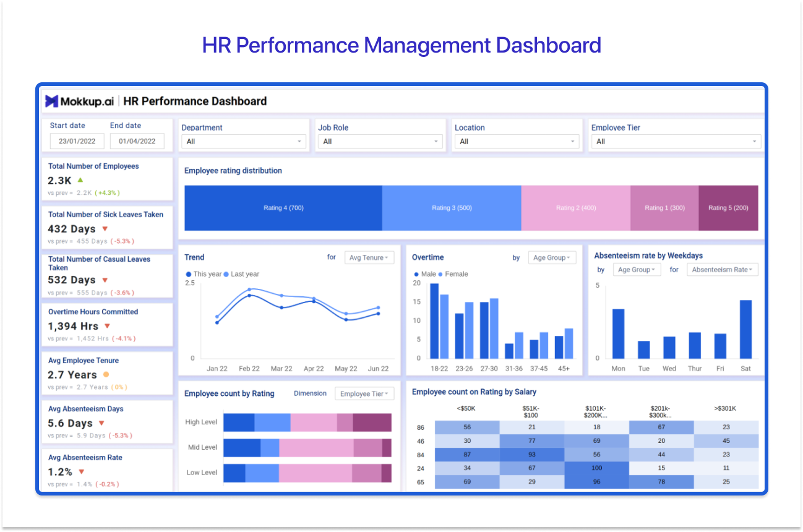Click the End date field 01/04/2022
Viewport: 803px width, 532px height.
click(137, 141)
